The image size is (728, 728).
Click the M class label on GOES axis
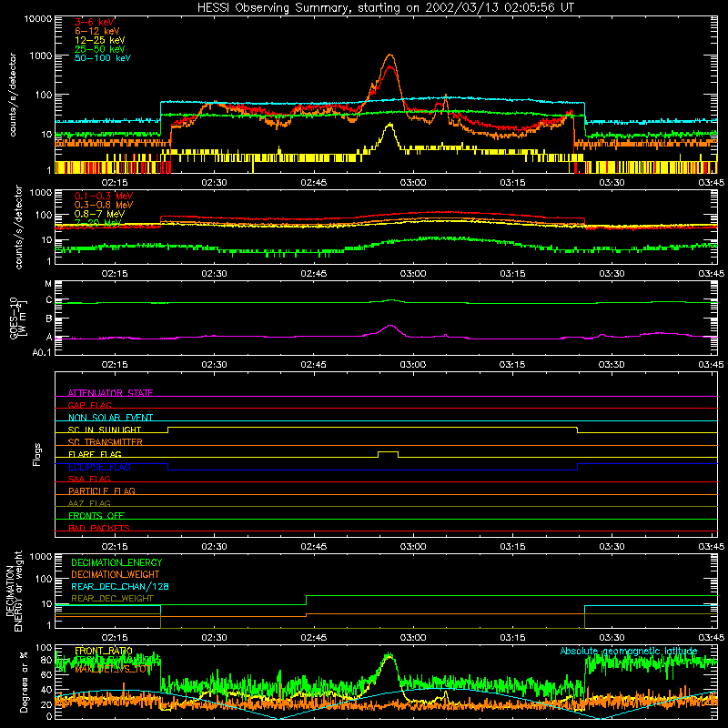(48, 284)
